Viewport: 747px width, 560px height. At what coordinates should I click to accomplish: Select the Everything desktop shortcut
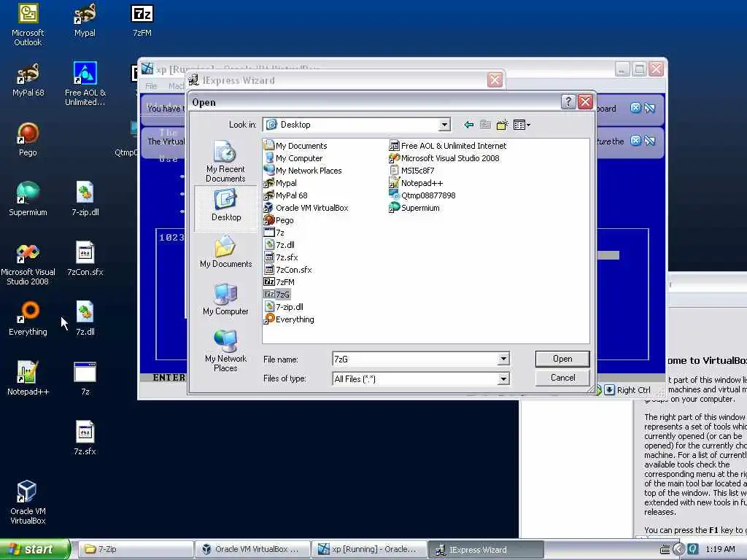coord(28,319)
